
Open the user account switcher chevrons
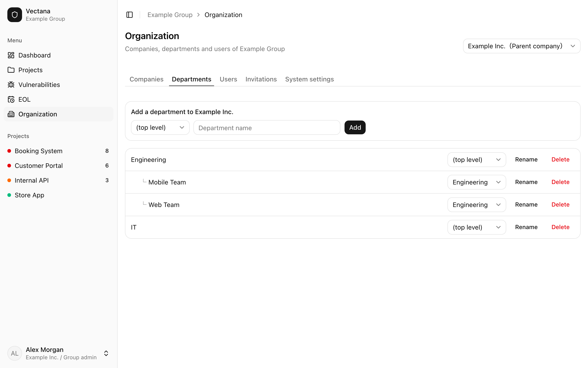point(106,353)
